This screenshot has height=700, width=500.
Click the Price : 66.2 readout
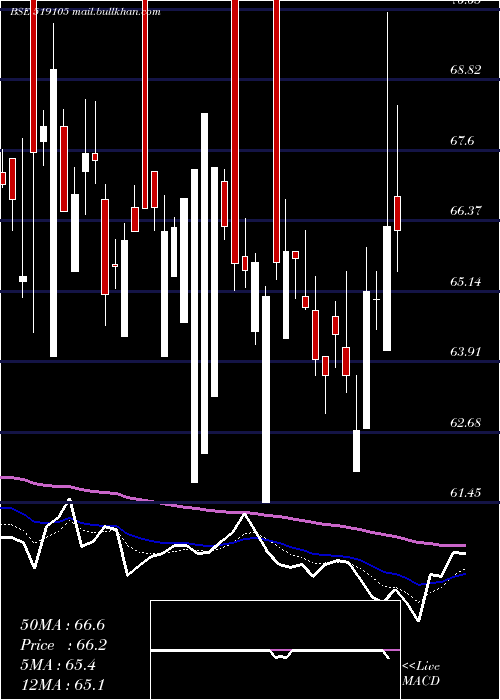click(x=64, y=645)
